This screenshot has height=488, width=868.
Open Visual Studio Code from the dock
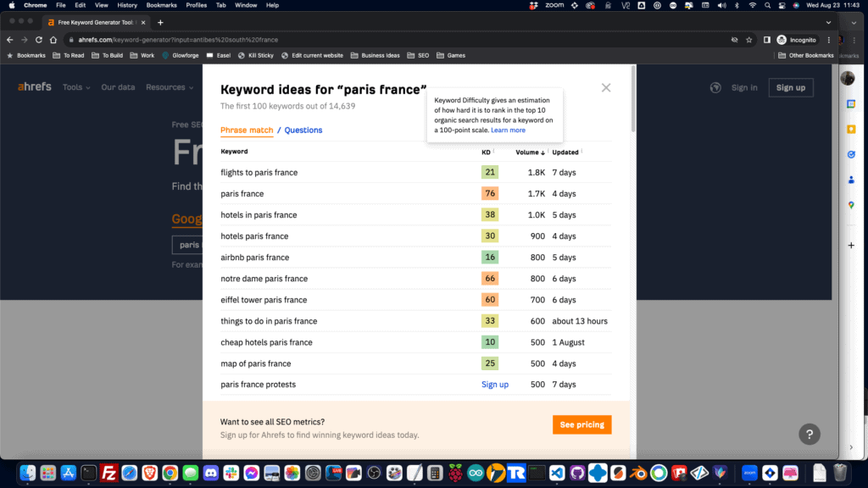[x=557, y=473]
